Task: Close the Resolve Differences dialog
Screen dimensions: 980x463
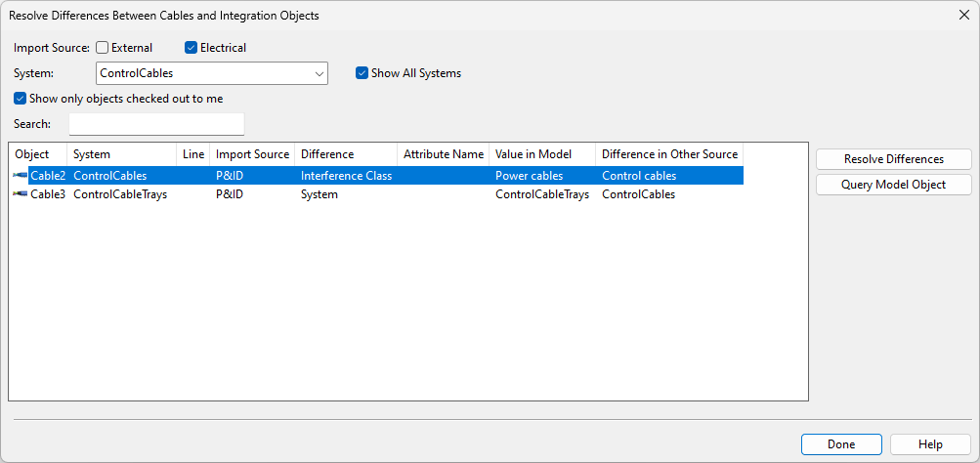Action: [x=963, y=16]
